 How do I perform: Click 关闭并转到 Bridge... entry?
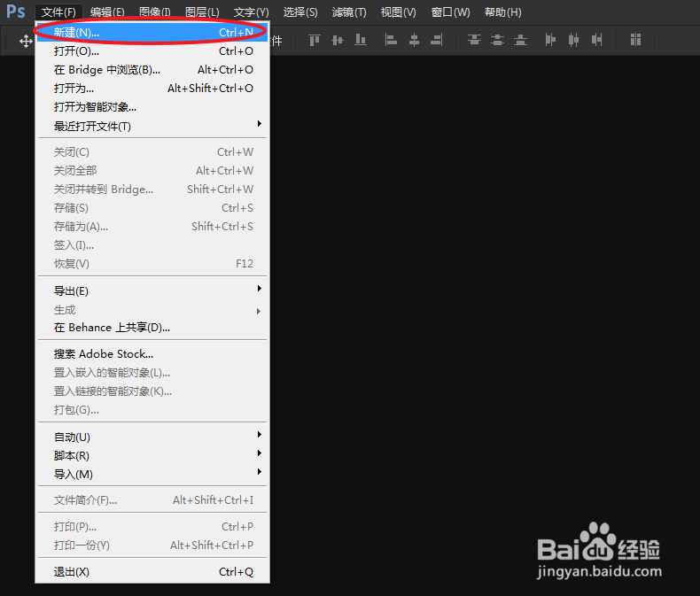pyautogui.click(x=152, y=190)
